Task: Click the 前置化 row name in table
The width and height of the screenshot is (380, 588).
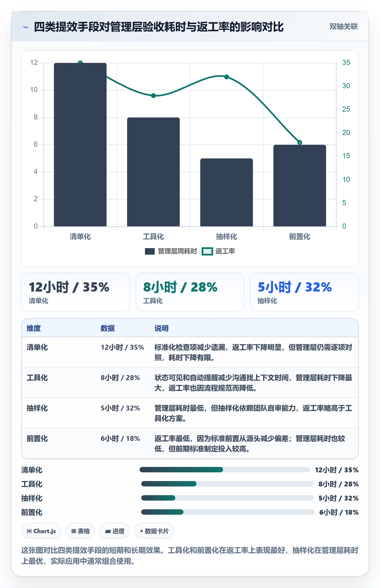Action: (x=37, y=438)
